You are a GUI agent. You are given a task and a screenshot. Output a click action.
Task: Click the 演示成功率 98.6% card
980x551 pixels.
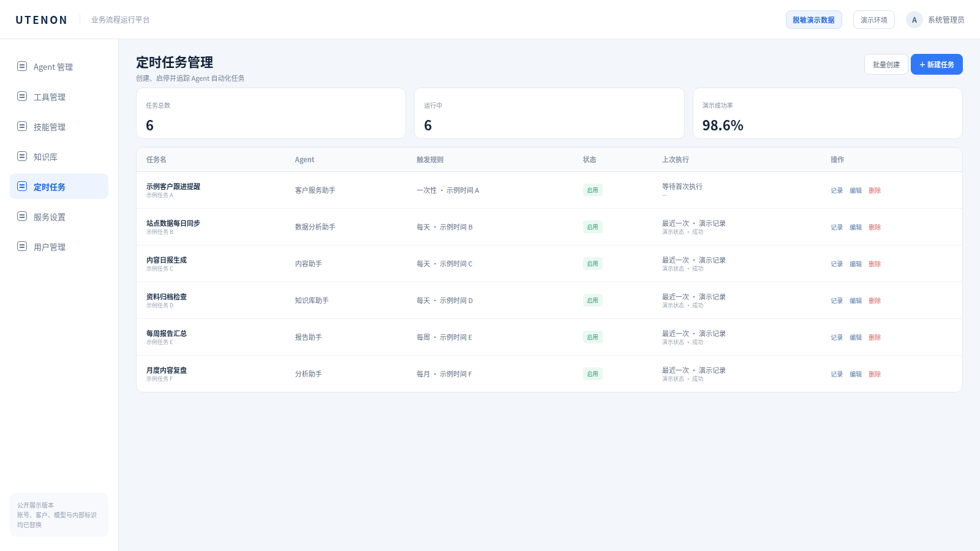[827, 113]
